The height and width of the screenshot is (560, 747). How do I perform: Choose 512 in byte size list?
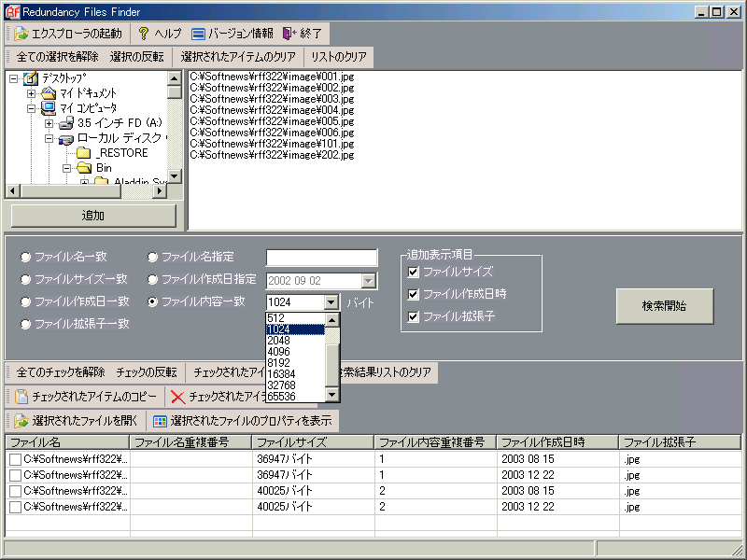pos(295,318)
